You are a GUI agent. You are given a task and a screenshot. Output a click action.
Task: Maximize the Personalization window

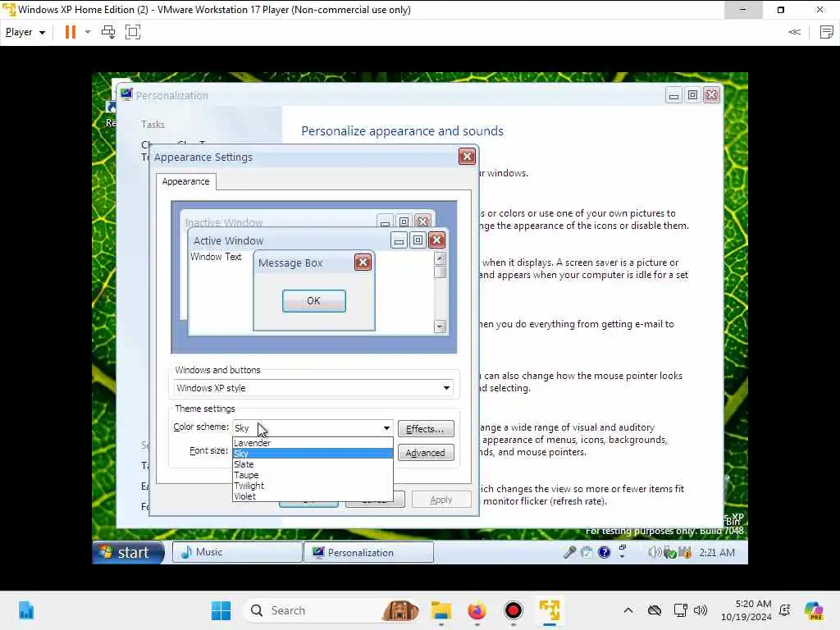click(692, 95)
